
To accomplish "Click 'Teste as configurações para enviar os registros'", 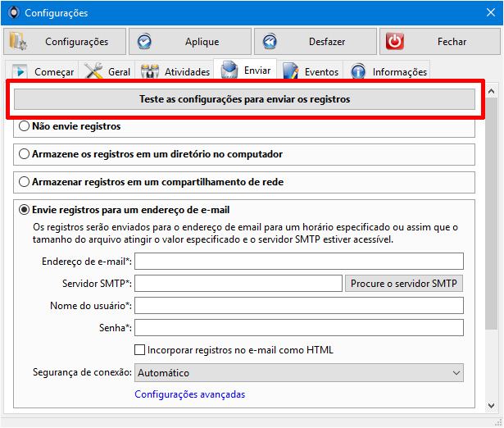I will tap(244, 99).
